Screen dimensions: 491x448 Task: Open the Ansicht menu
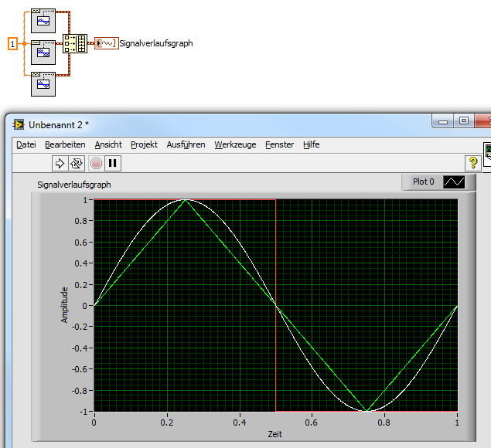click(108, 144)
